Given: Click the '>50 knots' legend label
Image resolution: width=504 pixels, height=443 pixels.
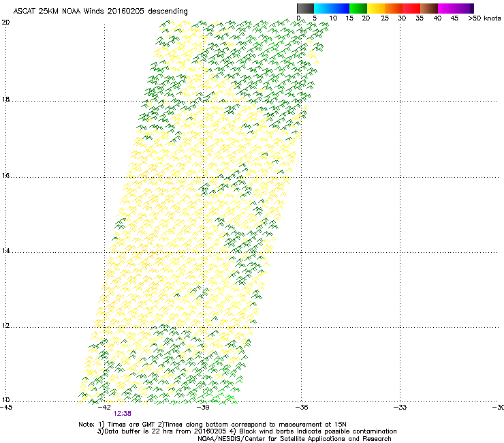Looking at the screenshot, I should (x=484, y=18).
